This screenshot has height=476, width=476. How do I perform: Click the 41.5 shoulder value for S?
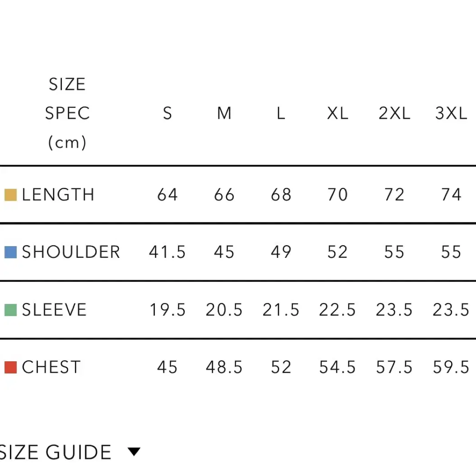(167, 252)
